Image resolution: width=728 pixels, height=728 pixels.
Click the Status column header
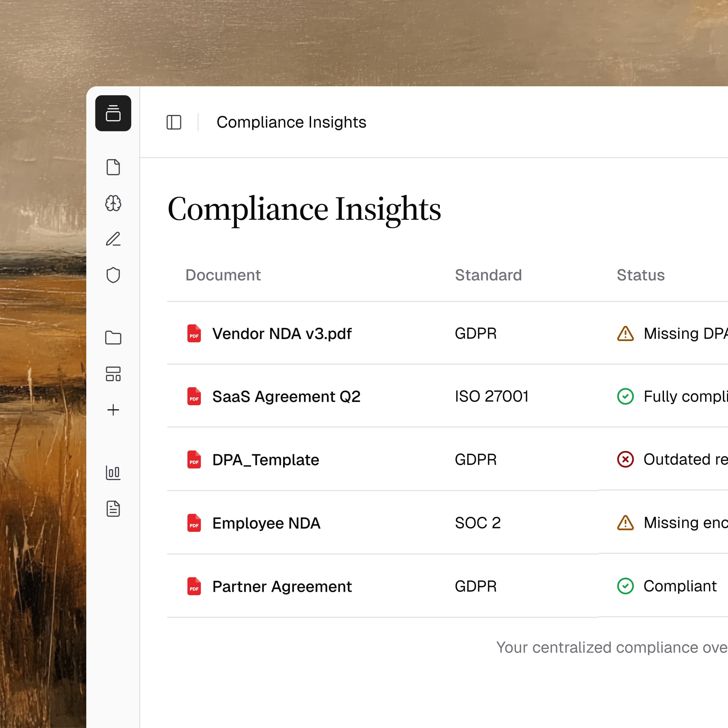click(x=640, y=275)
